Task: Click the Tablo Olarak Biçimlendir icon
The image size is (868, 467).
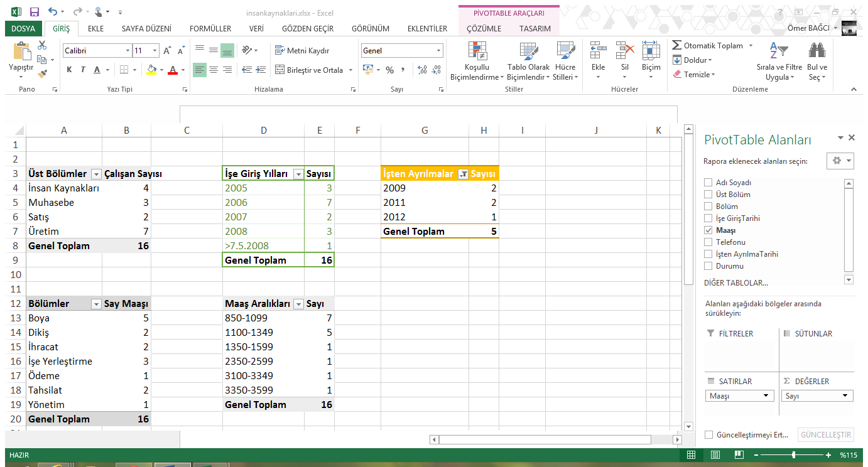Action: 528,51
